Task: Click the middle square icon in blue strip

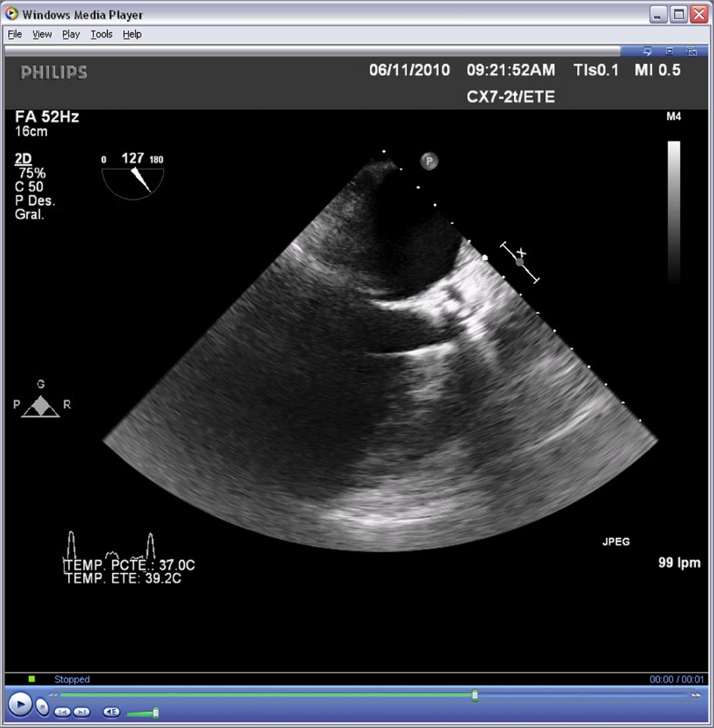Action: click(x=670, y=51)
